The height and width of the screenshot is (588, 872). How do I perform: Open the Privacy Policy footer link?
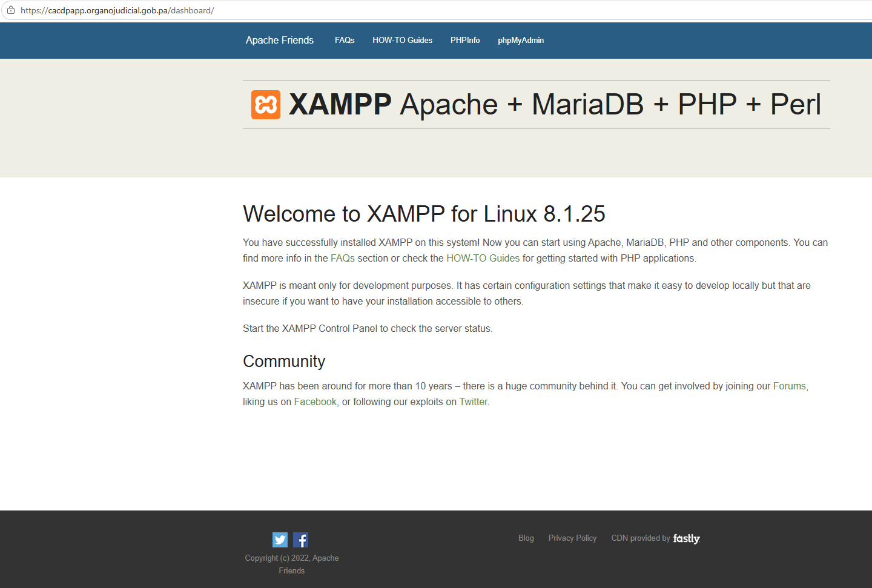click(572, 538)
